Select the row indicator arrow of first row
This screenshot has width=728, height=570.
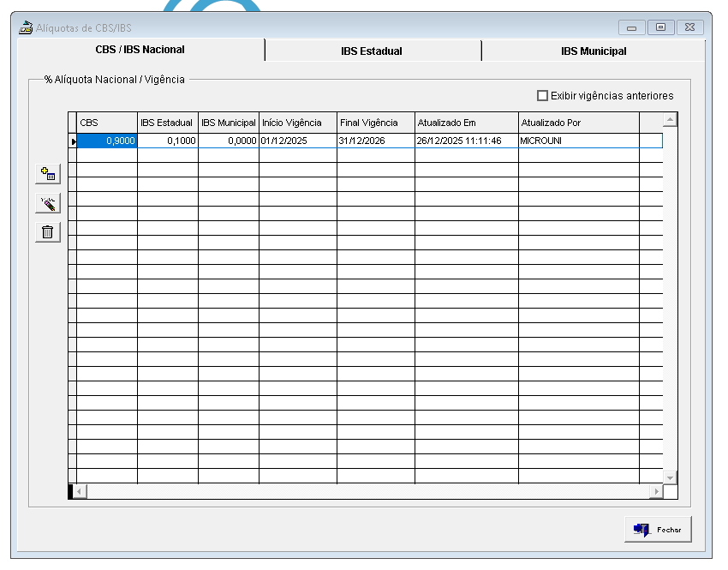(73, 141)
